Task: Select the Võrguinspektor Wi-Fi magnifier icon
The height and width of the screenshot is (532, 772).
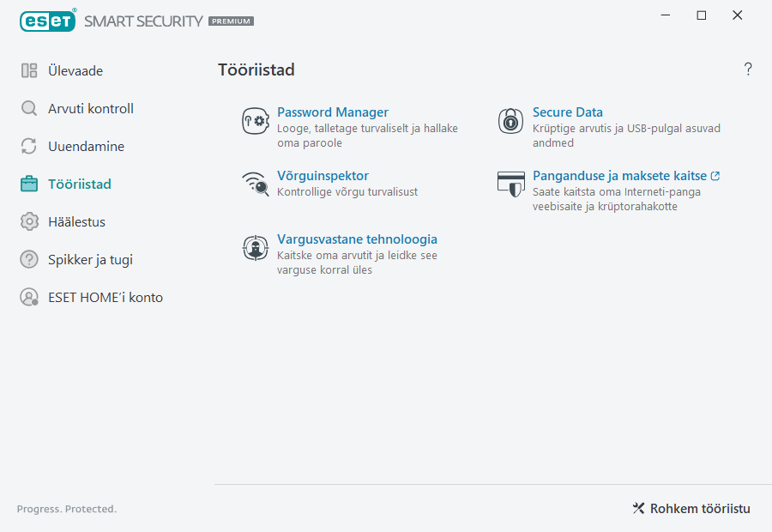Action: click(255, 184)
